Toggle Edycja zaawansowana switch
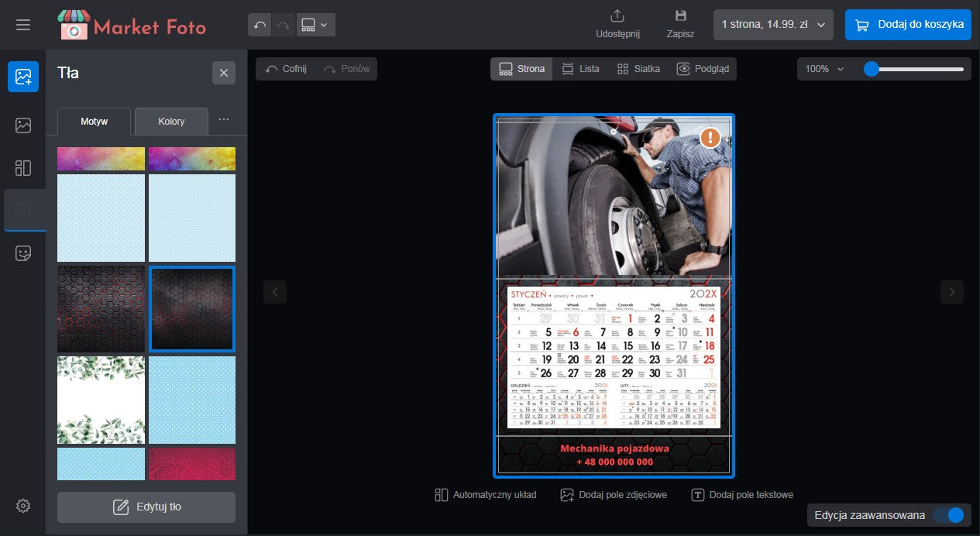The height and width of the screenshot is (536, 980). click(x=948, y=515)
